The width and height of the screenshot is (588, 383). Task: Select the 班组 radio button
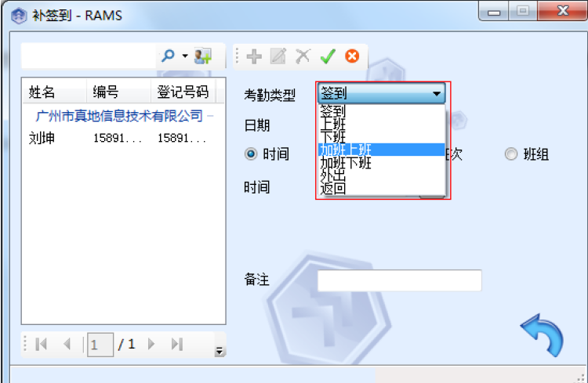[511, 154]
